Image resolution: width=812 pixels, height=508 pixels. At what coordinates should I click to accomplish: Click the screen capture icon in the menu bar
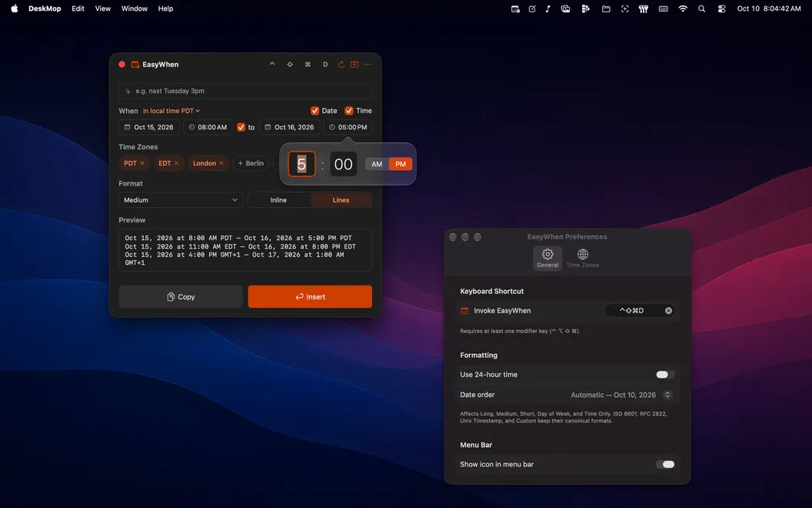[625, 8]
